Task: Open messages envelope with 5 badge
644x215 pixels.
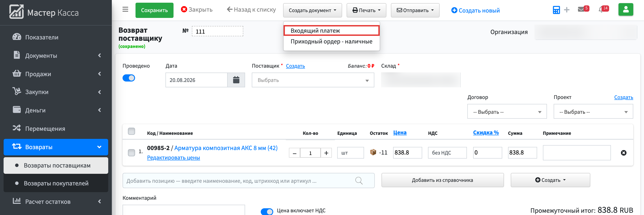Action: pos(583,9)
